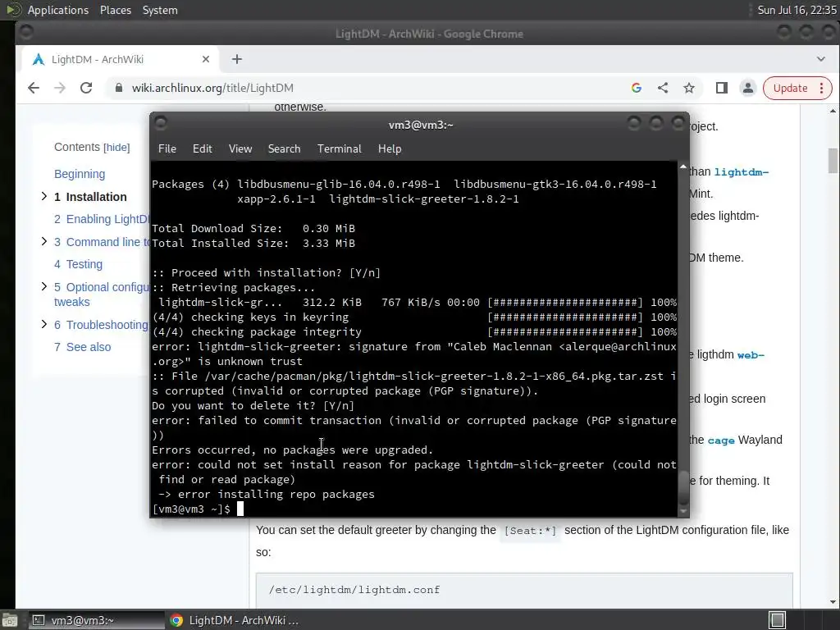Open the System menu in panel
The image size is (840, 630).
point(160,10)
